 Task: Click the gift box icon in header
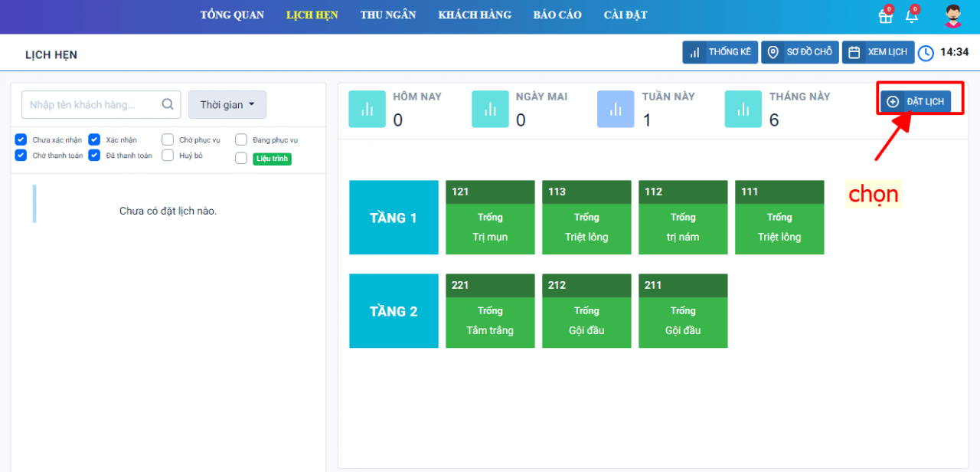(x=885, y=17)
